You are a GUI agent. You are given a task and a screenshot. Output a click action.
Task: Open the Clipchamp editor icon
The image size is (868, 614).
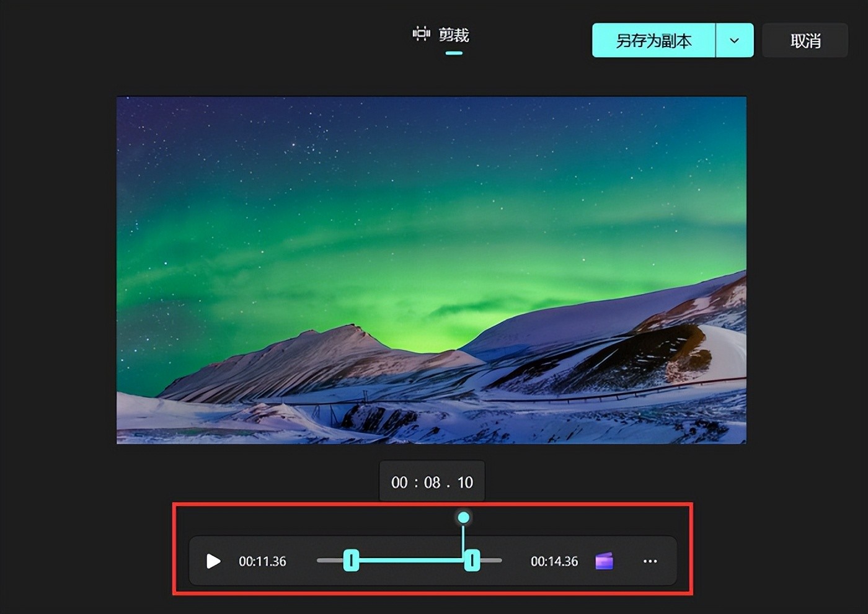point(604,561)
